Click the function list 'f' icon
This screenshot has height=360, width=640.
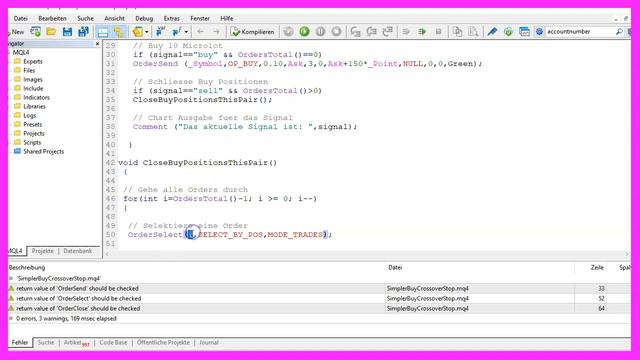tap(177, 31)
